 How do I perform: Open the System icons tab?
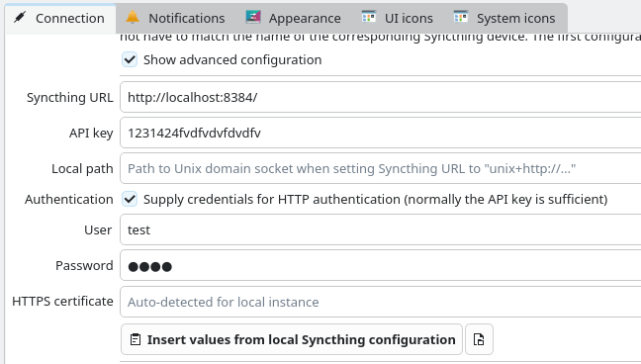pyautogui.click(x=504, y=18)
